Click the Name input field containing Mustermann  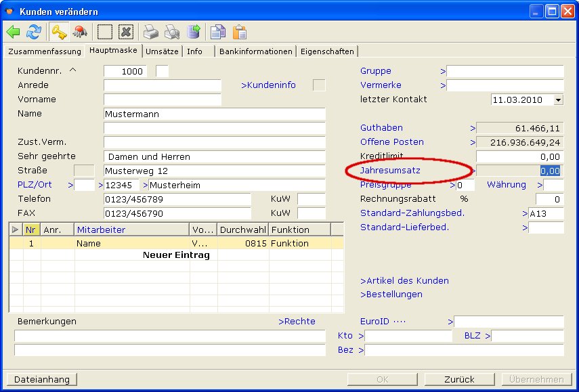pos(214,114)
